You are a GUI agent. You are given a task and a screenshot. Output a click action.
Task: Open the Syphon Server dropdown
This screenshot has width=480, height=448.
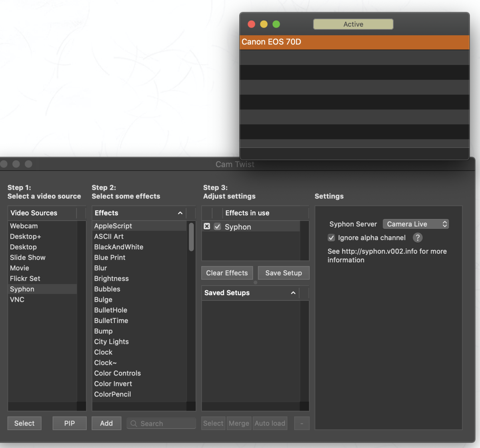coord(416,224)
